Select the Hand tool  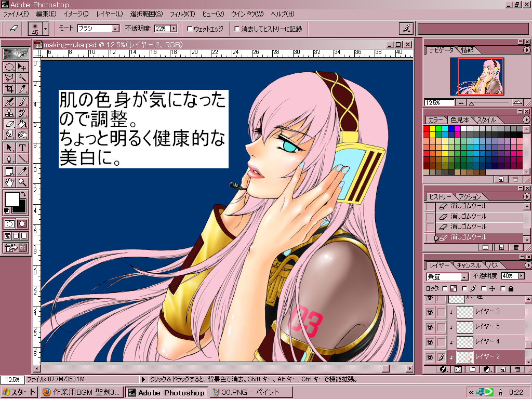(x=9, y=182)
